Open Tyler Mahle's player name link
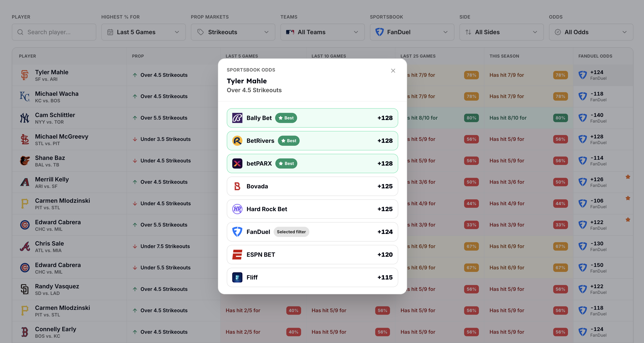This screenshot has height=343, width=644. point(52,72)
